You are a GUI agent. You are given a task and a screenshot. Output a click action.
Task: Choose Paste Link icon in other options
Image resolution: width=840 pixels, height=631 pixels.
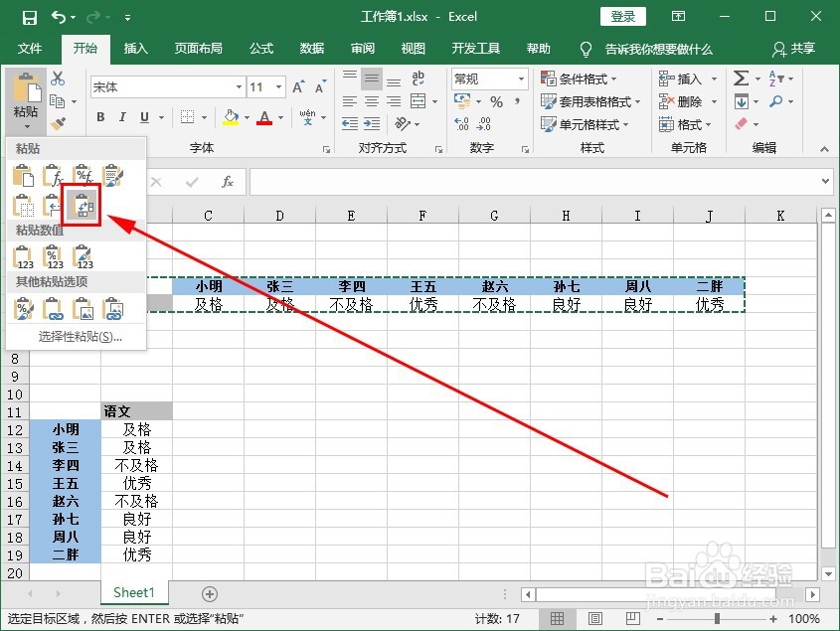(x=53, y=308)
